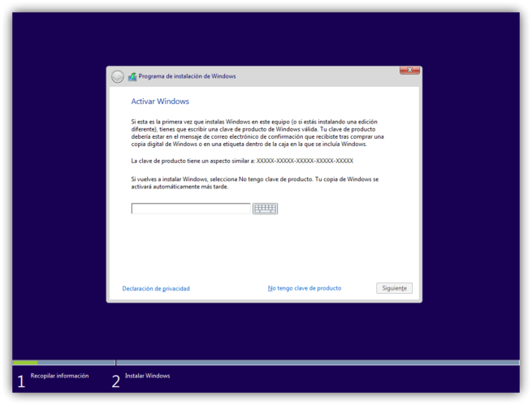Click the paragraph starting with Si esta es
This screenshot has height=405, width=532.
[257, 132]
